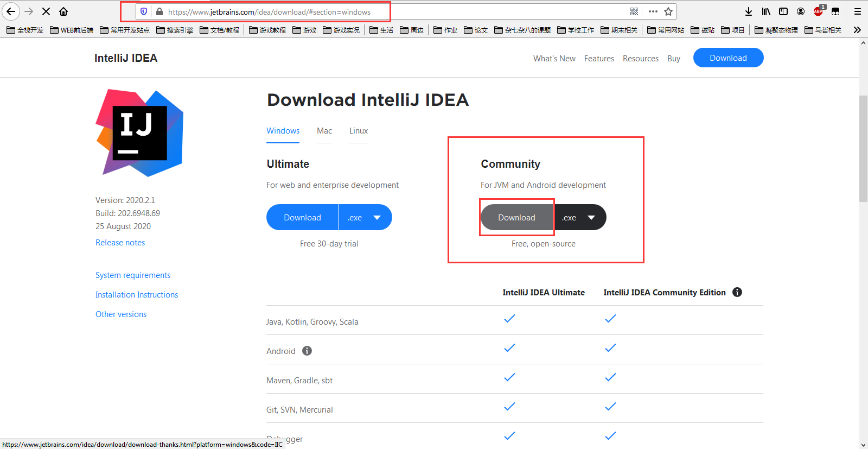Open the 游戏实况 bookmark folder
The width and height of the screenshot is (868, 449).
pos(341,30)
